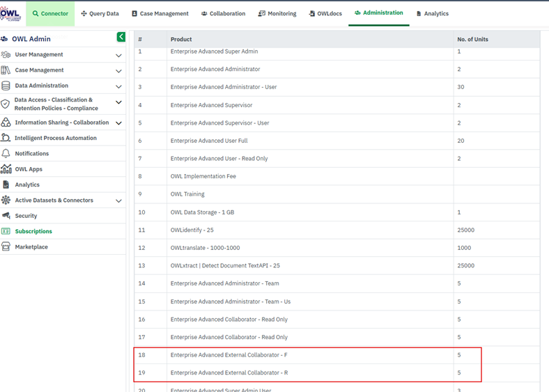Expand Active Datasets & Connectors chevron

(118, 201)
